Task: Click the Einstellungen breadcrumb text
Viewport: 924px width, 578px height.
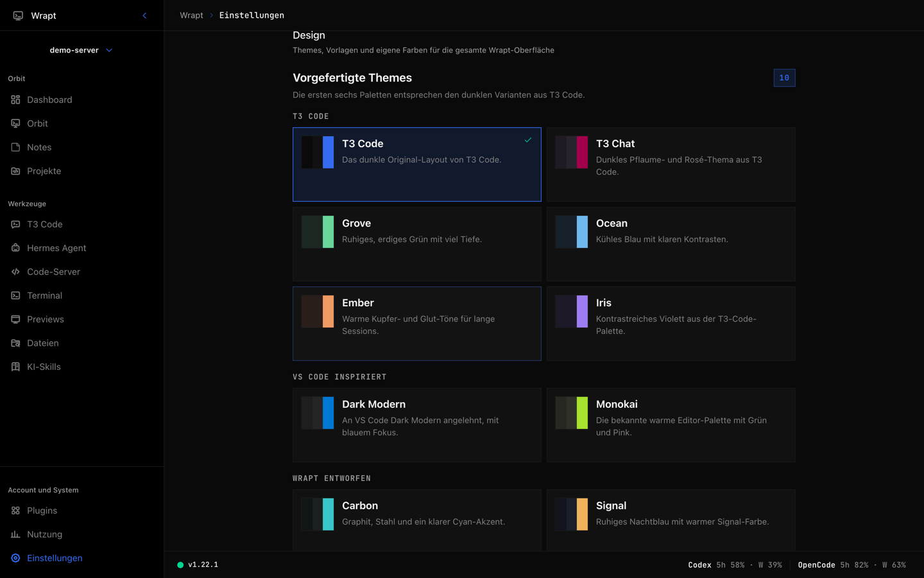Action: 252,15
